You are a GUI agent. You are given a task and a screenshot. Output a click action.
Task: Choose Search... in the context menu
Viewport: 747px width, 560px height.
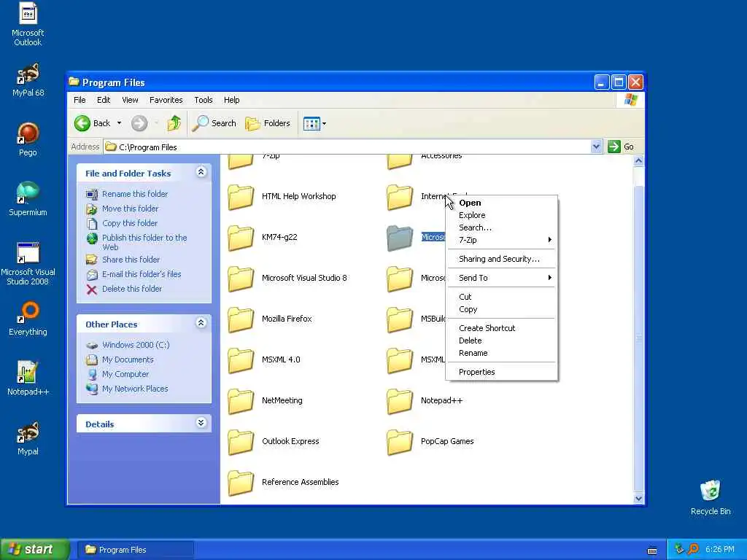(x=502, y=227)
